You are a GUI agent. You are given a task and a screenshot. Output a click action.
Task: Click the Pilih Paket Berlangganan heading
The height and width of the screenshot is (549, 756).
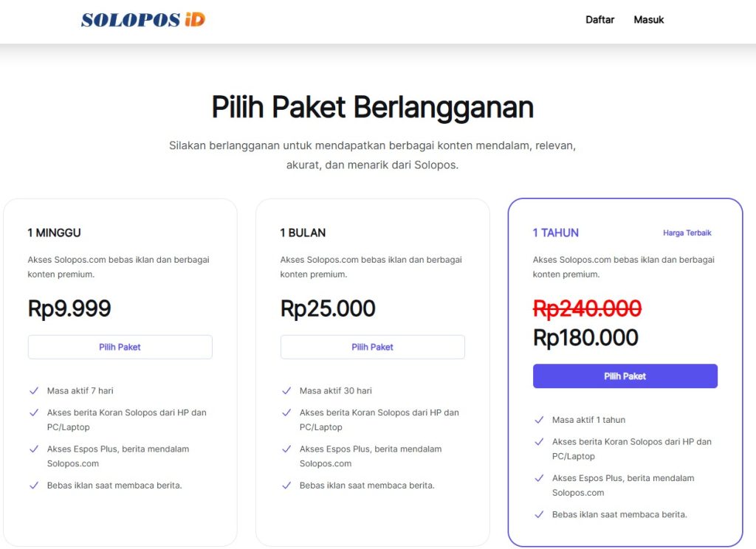pos(373,107)
